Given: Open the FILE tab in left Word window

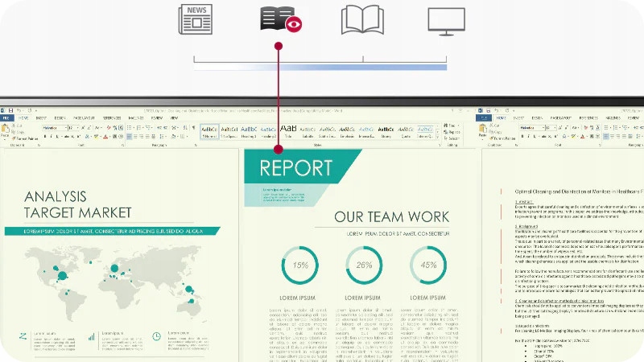Looking at the screenshot, I should click(x=6, y=118).
